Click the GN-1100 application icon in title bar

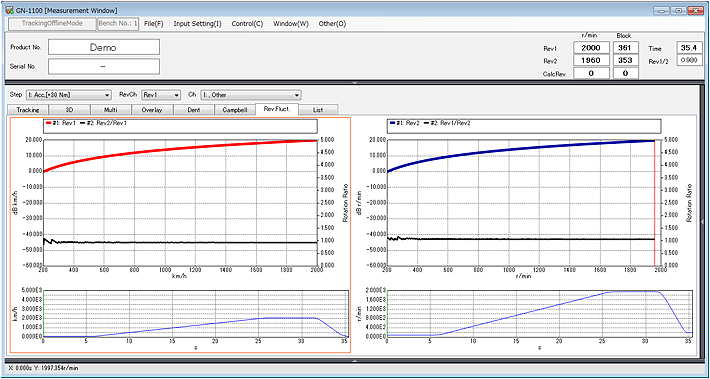click(x=9, y=10)
